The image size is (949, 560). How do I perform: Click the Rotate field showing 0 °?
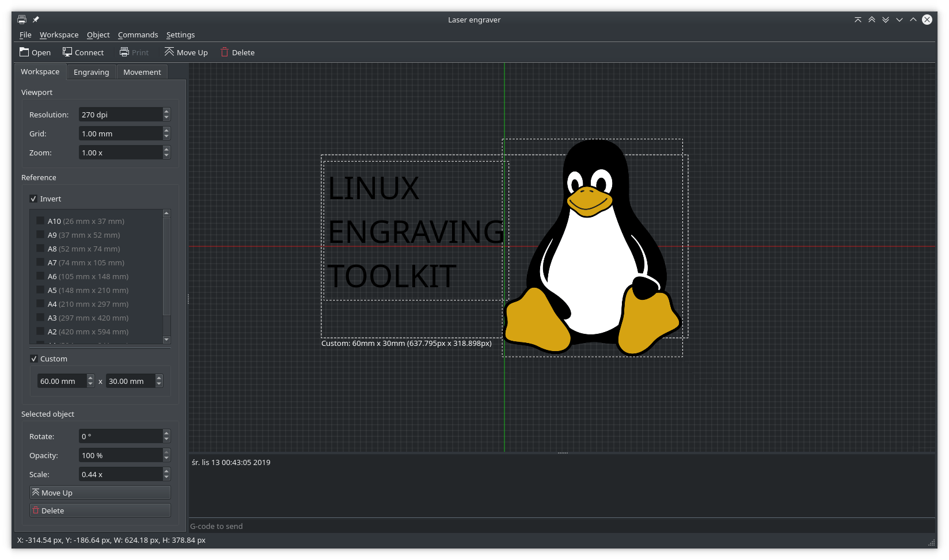pos(121,436)
